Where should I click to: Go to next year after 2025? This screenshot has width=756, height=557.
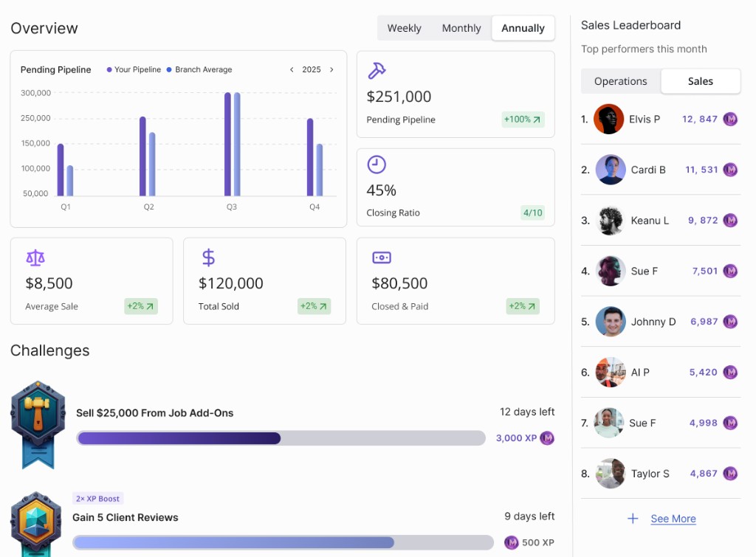331,69
